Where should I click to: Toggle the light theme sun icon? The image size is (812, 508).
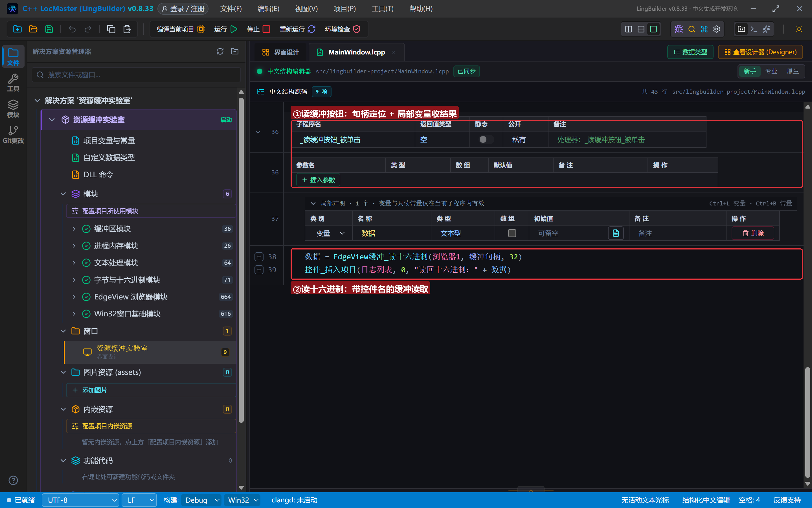799,29
